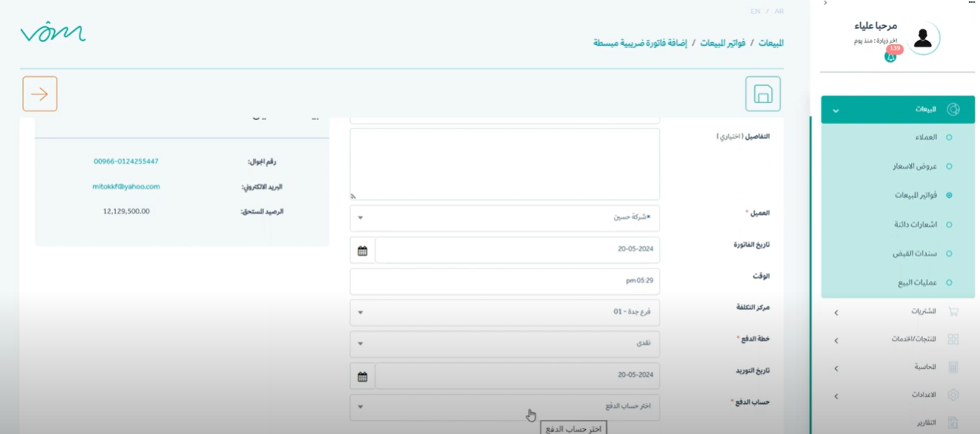
Task: Click the المنتجات/الخدمات grid icon
Action: coord(953,340)
